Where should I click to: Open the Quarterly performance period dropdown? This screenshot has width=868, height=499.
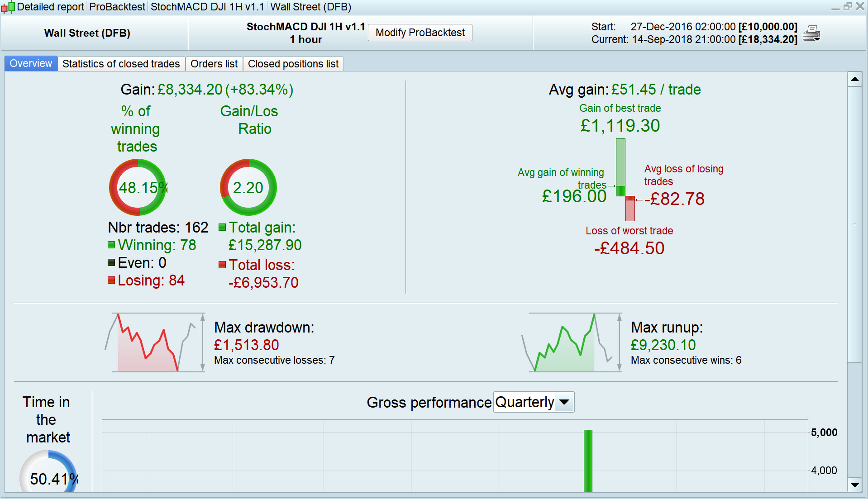[534, 402]
